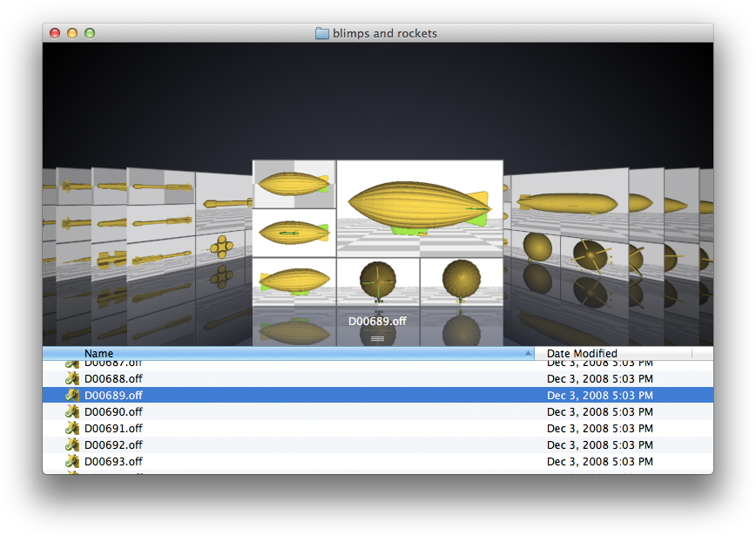Click the Name column header

tap(98, 353)
